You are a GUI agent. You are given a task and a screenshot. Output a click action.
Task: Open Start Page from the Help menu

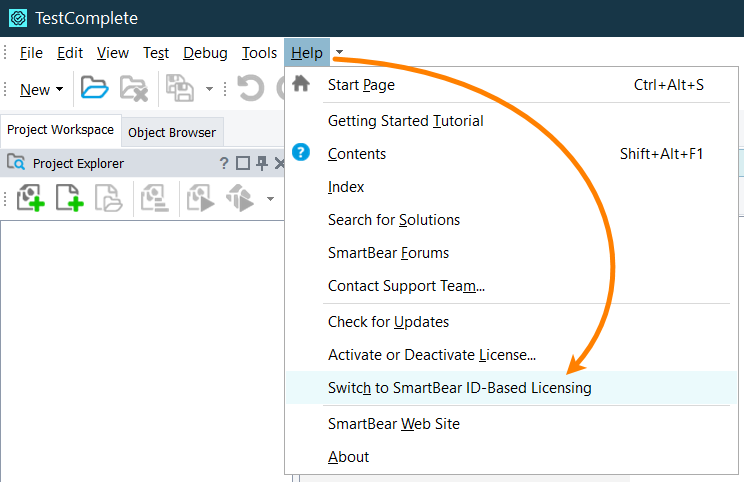pyautogui.click(x=361, y=85)
